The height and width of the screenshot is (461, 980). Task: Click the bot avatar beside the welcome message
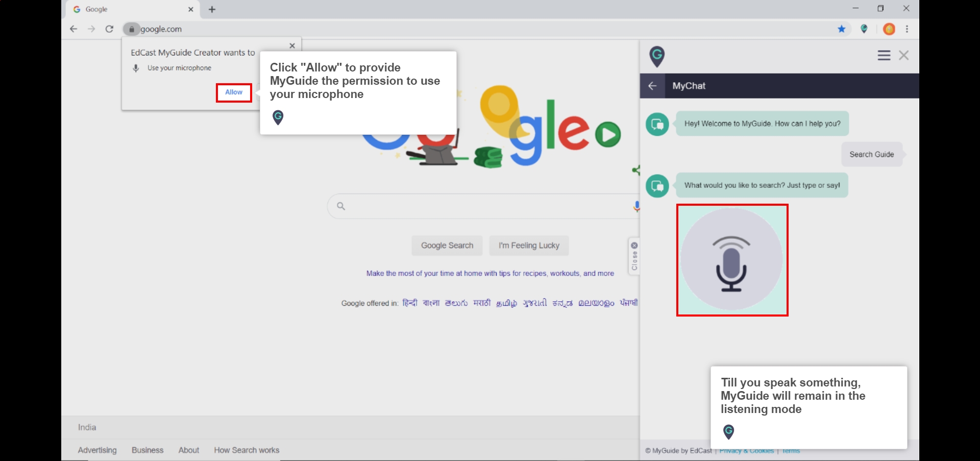click(x=657, y=124)
